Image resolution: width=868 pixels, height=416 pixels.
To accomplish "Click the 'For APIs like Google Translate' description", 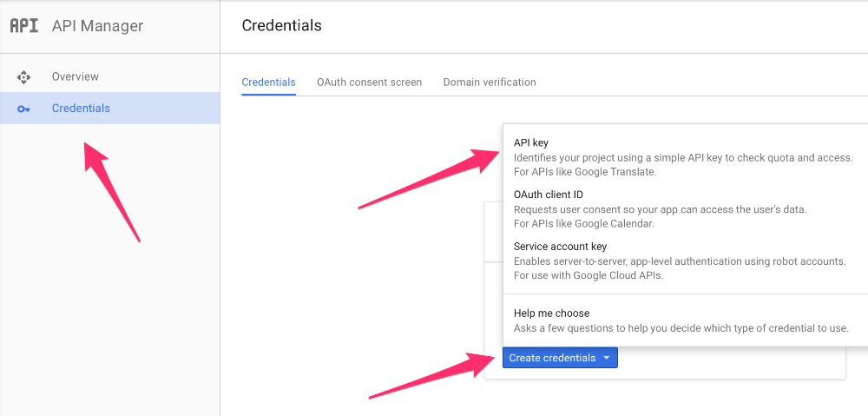I will (585, 172).
